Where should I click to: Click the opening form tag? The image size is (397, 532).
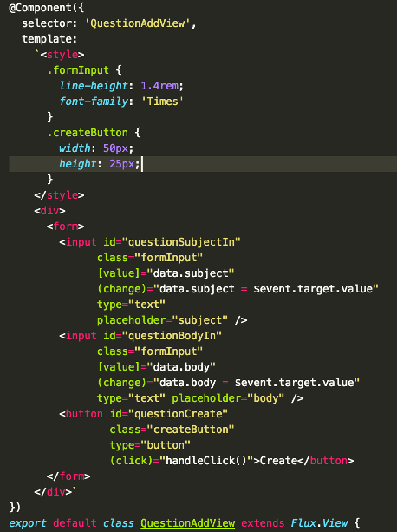pos(65,227)
